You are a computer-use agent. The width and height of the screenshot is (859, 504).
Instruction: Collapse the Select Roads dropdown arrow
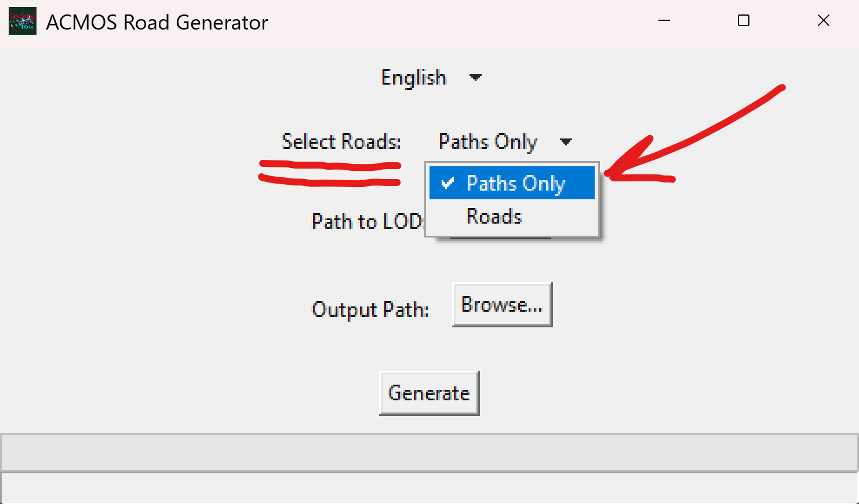click(566, 142)
